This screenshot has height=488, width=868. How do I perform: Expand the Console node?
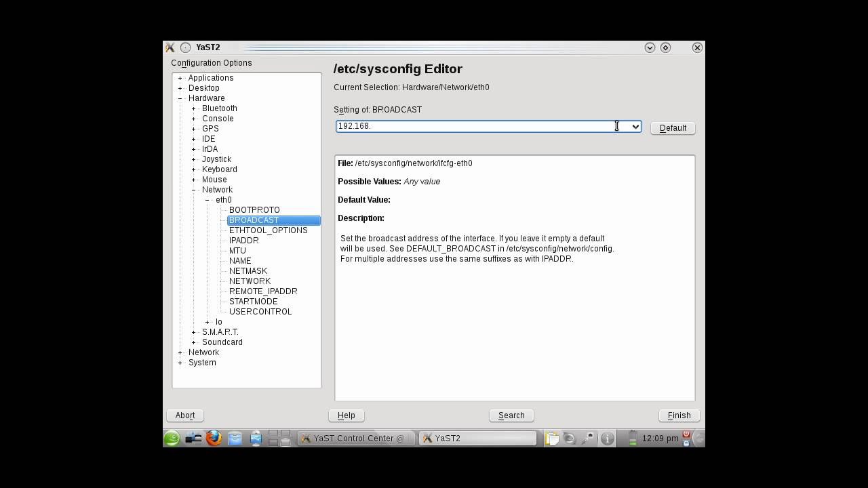click(x=194, y=119)
